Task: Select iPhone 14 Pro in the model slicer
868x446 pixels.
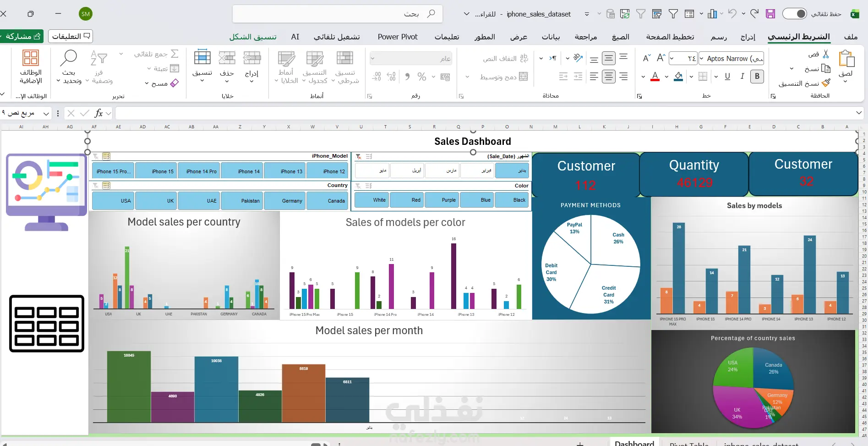Action: pos(199,171)
